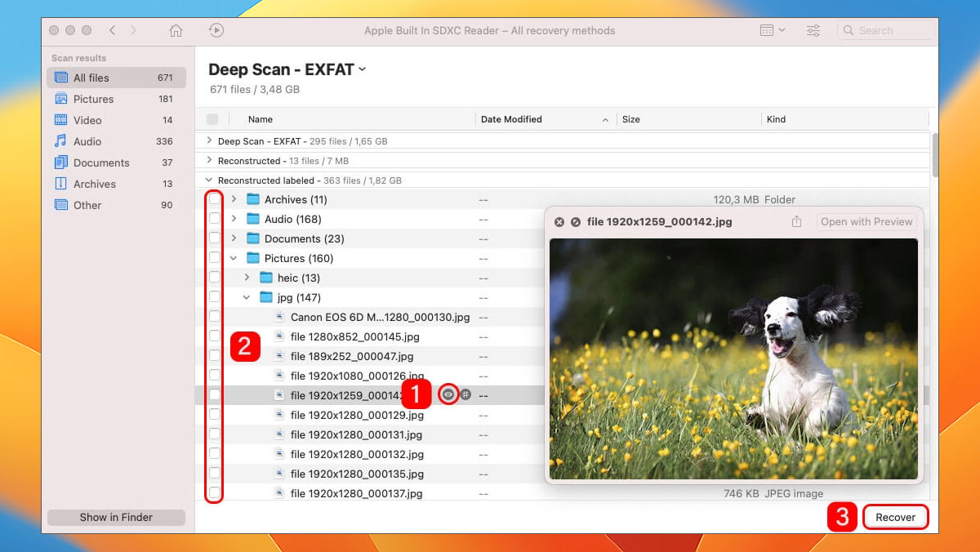
Task: Click the hash icon on file 1920x1259 row
Action: click(465, 394)
